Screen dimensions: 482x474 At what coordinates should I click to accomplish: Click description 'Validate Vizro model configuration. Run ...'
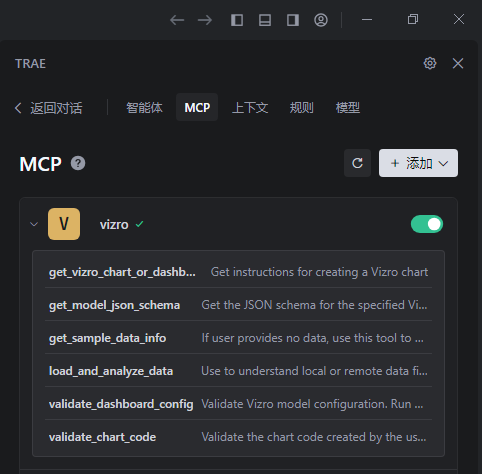point(312,404)
